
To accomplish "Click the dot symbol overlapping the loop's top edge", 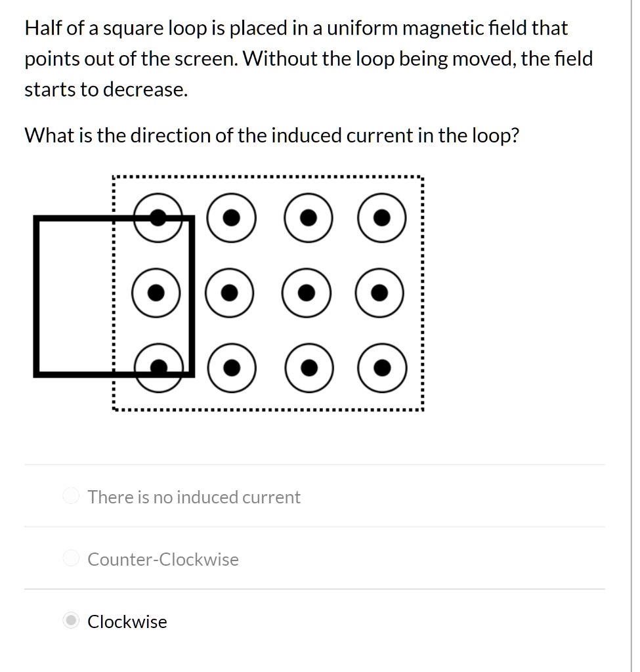I will click(x=158, y=218).
